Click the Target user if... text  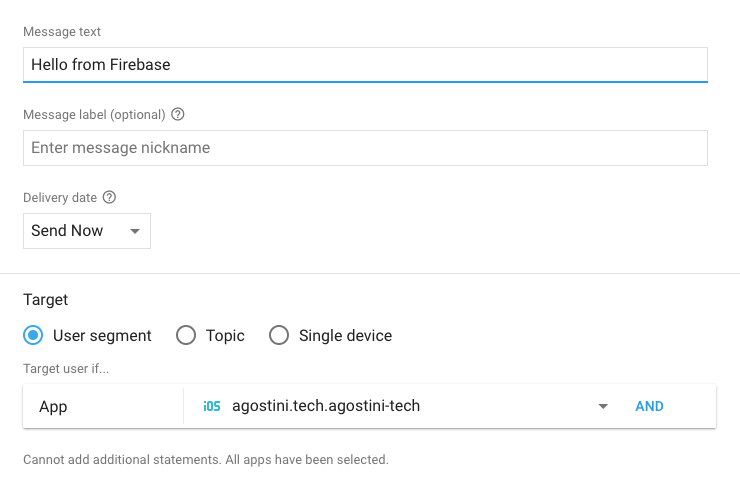click(66, 368)
